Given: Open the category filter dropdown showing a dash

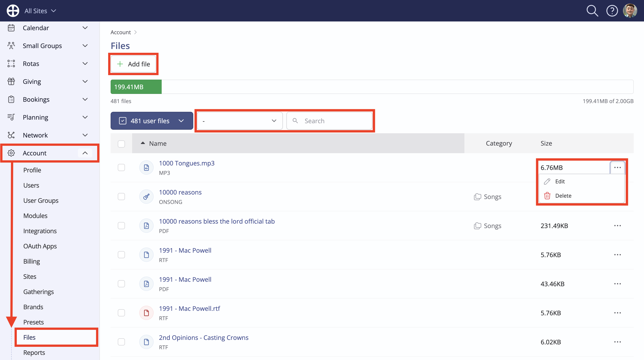Looking at the screenshot, I should (x=240, y=121).
